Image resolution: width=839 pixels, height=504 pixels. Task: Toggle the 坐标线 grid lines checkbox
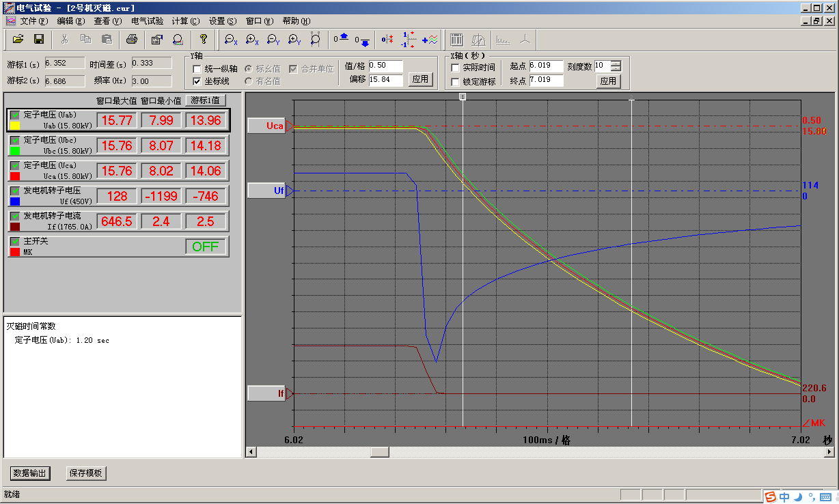tap(197, 81)
